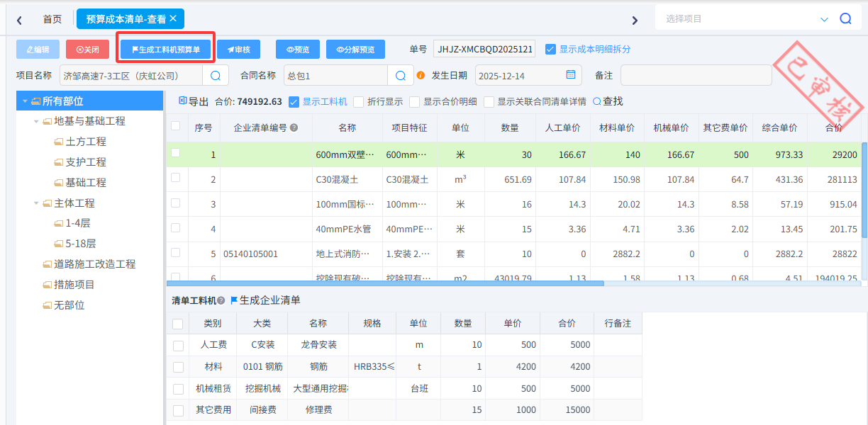Click the 导出 export icon
This screenshot has height=425, width=868.
coord(183,99)
